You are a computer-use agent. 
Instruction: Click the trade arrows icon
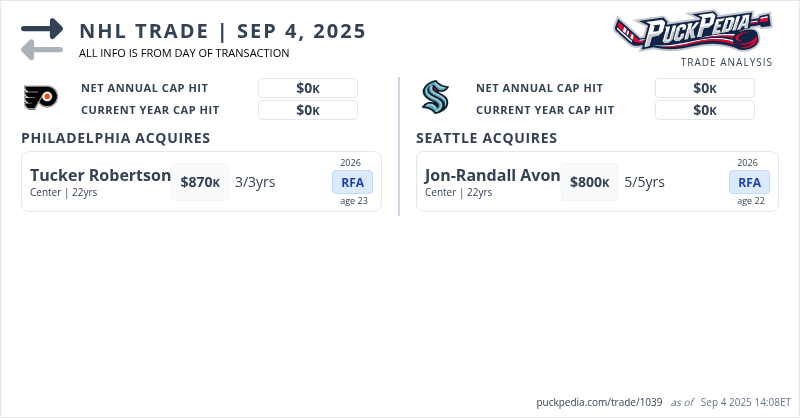[x=42, y=38]
